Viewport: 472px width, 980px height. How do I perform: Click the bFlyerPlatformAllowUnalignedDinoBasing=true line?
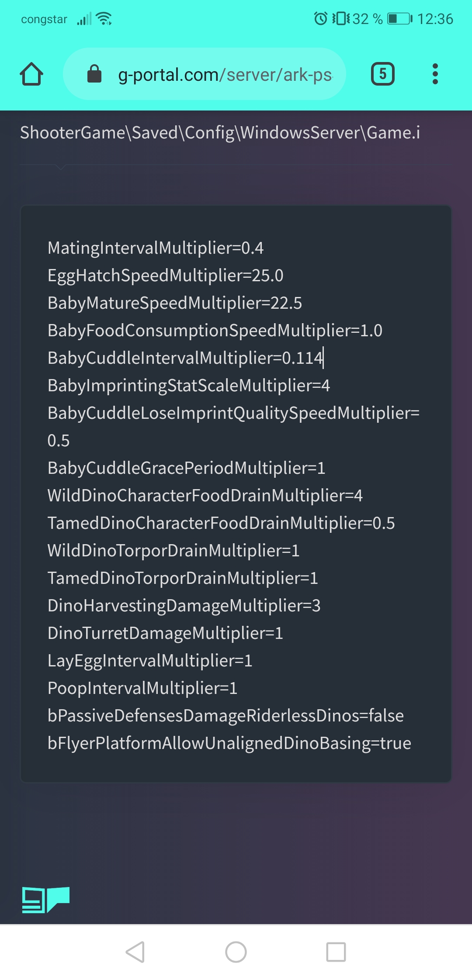[x=229, y=743]
